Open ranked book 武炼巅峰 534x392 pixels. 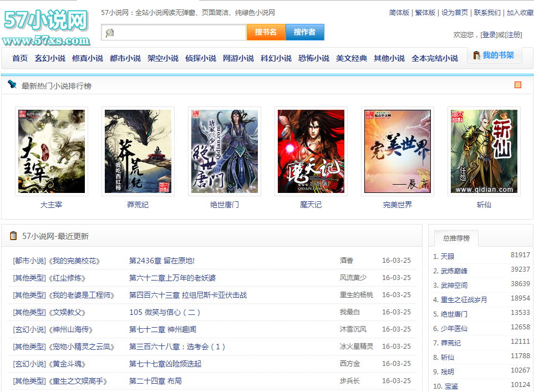click(x=454, y=271)
